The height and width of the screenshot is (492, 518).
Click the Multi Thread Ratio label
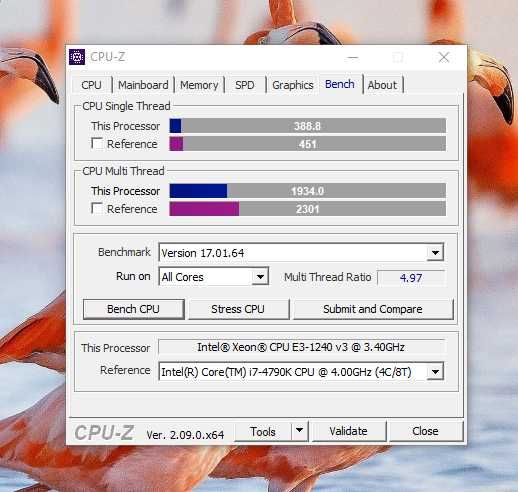point(327,277)
